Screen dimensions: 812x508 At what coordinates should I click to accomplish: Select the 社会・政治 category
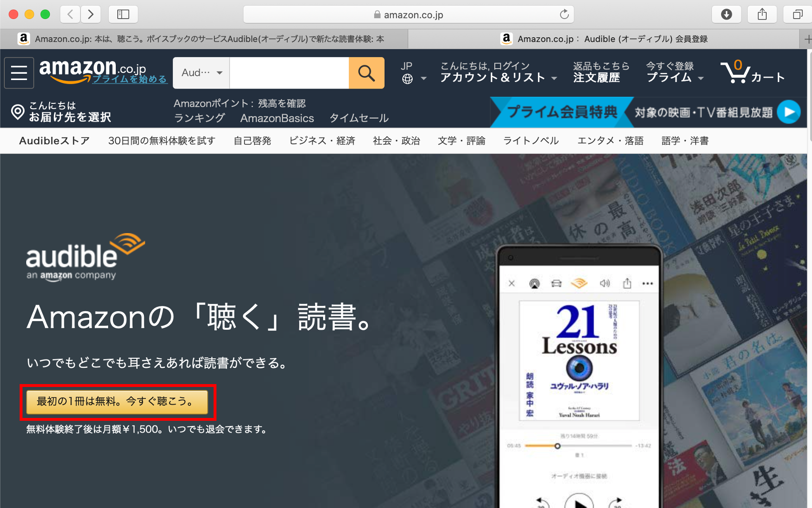click(x=396, y=141)
